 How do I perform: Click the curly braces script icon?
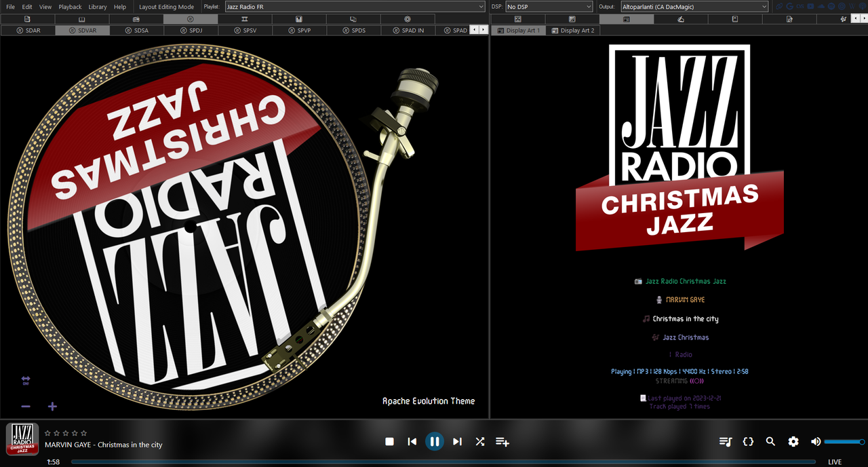(x=748, y=442)
